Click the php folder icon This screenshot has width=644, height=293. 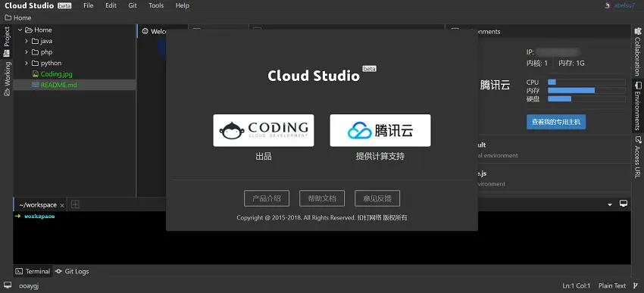tap(36, 52)
